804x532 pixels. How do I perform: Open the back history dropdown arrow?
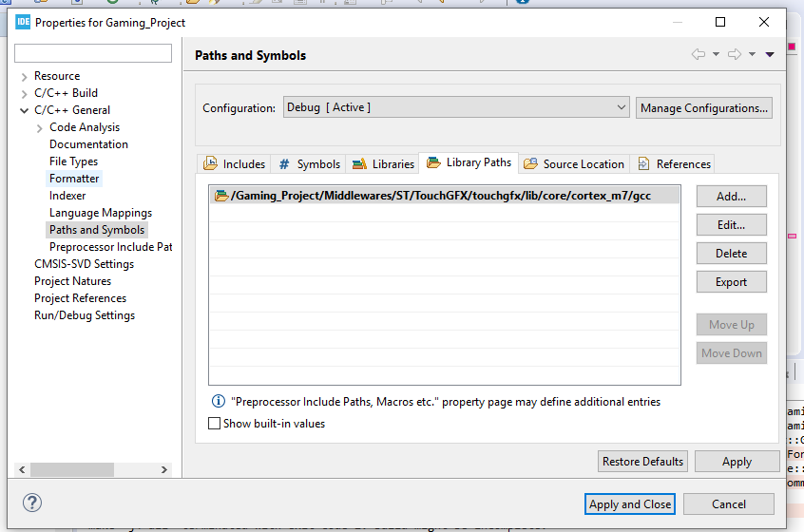point(716,54)
